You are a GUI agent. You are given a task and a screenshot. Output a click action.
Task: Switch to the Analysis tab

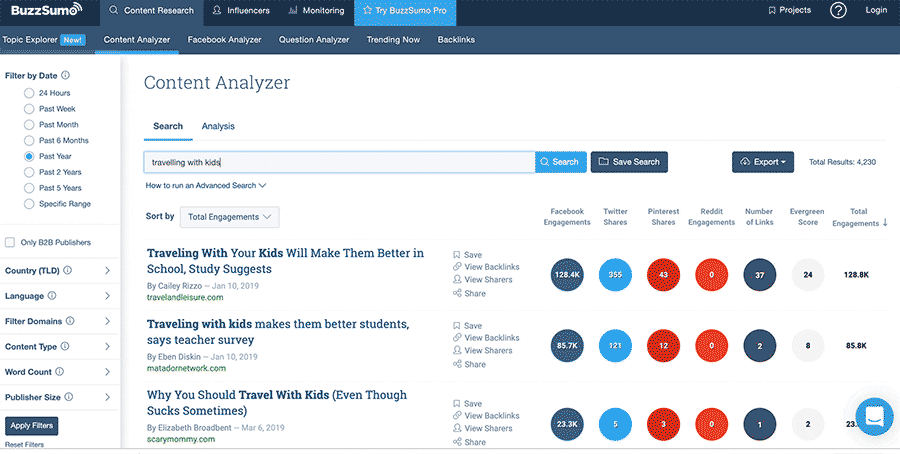pyautogui.click(x=218, y=126)
